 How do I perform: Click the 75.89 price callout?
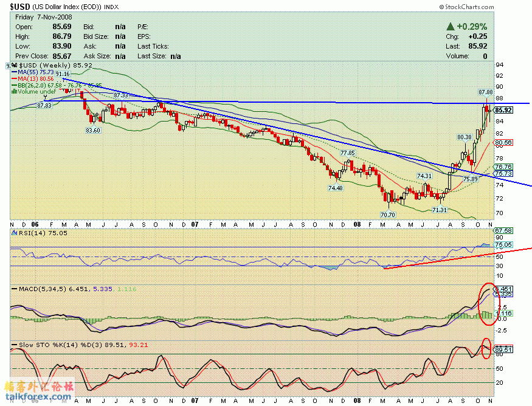coord(470,179)
